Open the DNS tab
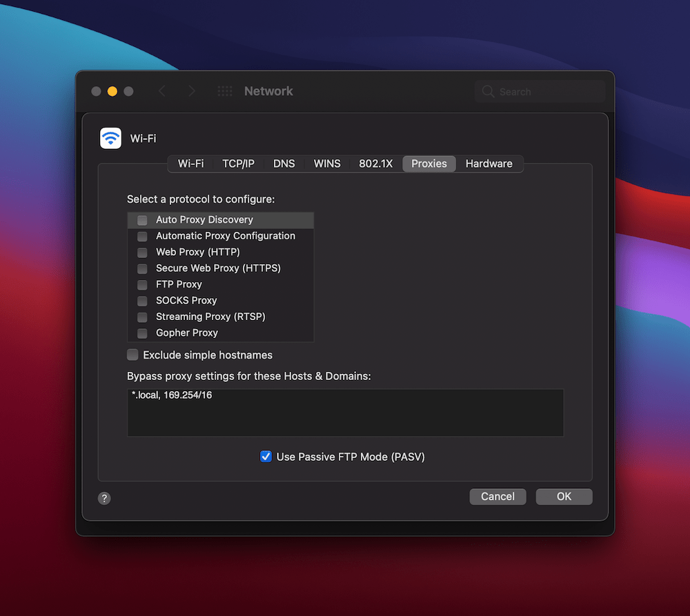This screenshot has width=690, height=616. [x=284, y=163]
